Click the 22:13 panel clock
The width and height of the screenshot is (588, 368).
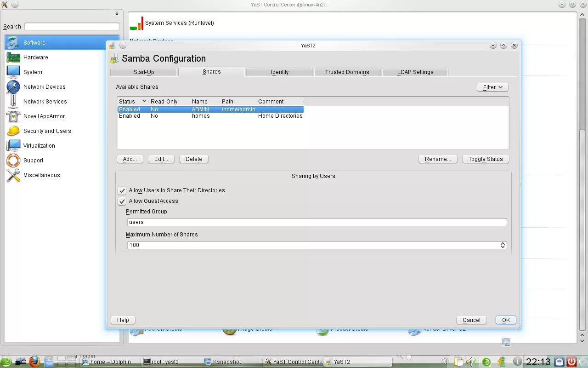pos(538,362)
